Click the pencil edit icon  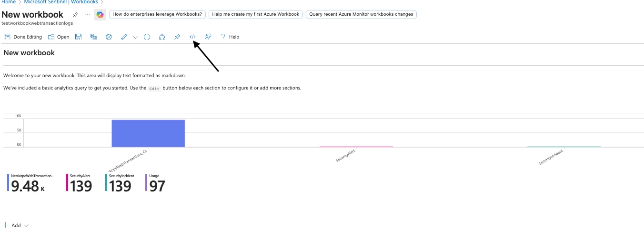[124, 37]
